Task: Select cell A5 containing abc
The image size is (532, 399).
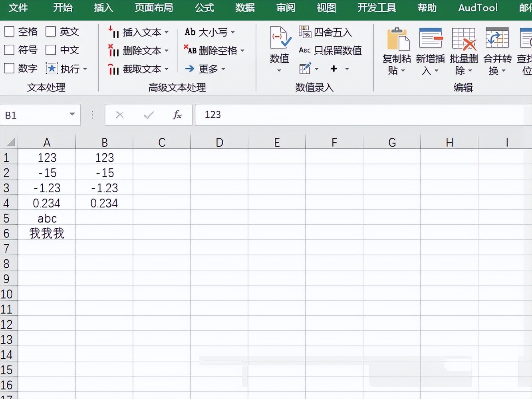Action: (x=47, y=218)
